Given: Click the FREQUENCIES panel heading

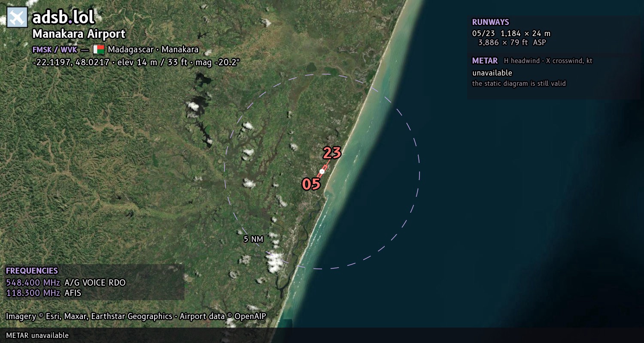Looking at the screenshot, I should [x=32, y=271].
